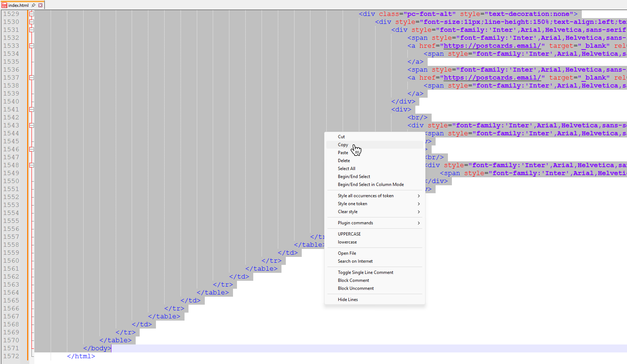Click the closing </html> tag on line 1572
Image resolution: width=627 pixels, height=364 pixels.
coord(81,356)
